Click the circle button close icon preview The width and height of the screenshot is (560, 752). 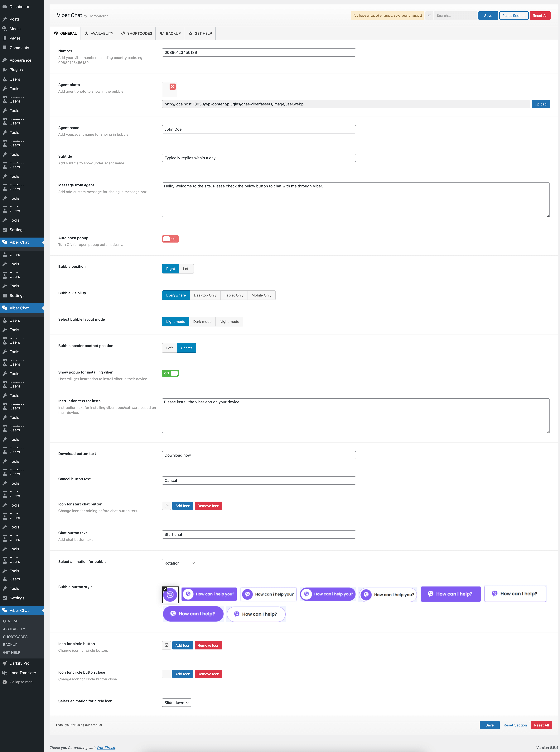(x=167, y=674)
